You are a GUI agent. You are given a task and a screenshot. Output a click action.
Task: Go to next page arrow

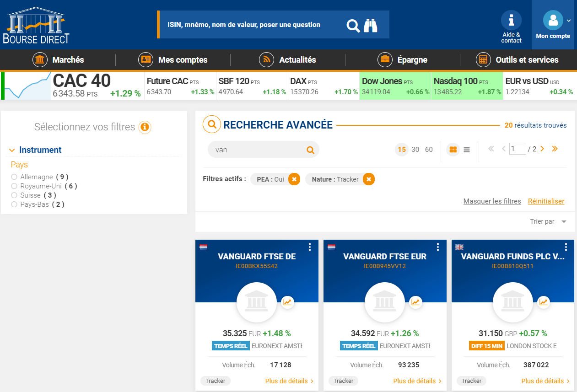(542, 149)
